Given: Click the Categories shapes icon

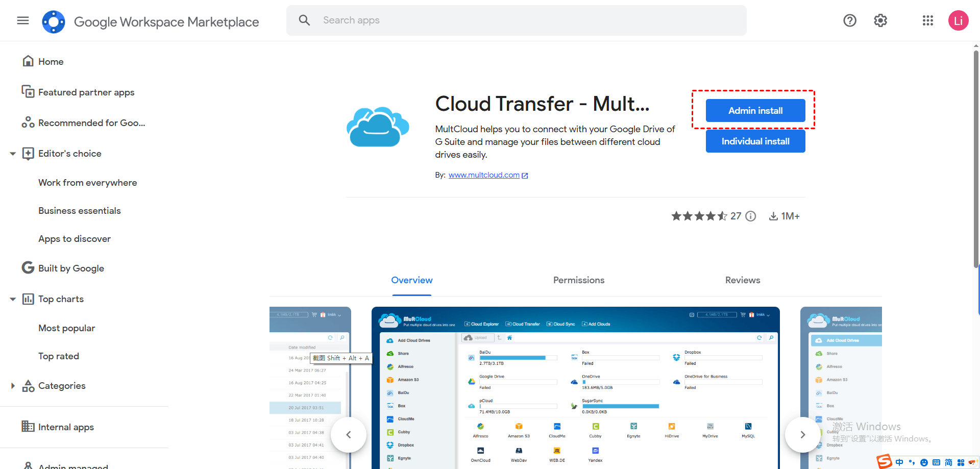Looking at the screenshot, I should tap(28, 386).
